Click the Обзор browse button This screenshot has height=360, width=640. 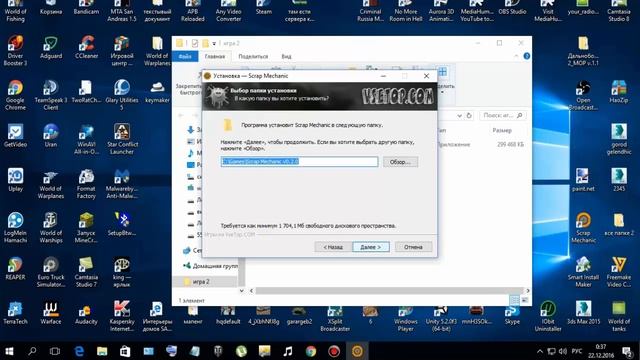400,162
